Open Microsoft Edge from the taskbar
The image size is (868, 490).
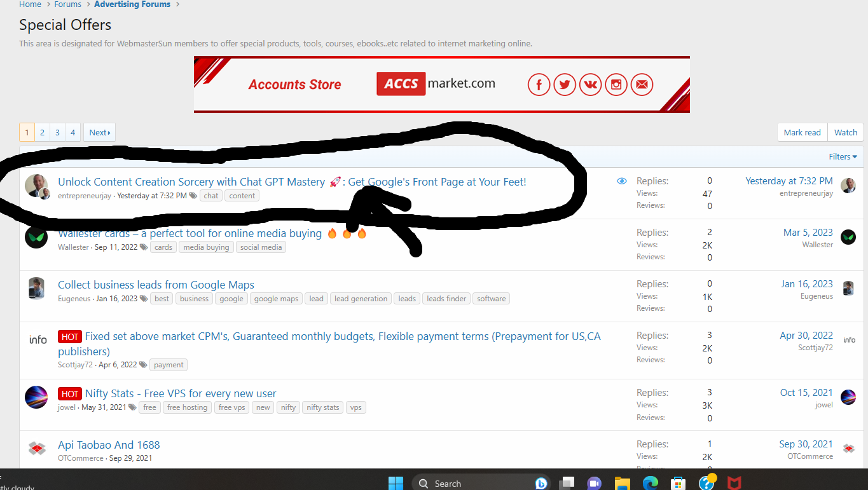(x=650, y=483)
